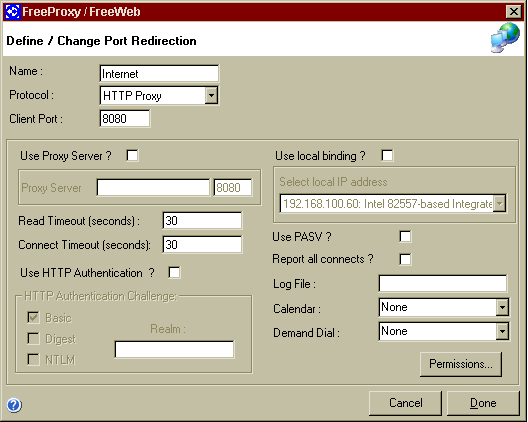528x422 pixels.
Task: Open the Permissions dialog button
Action: click(461, 364)
